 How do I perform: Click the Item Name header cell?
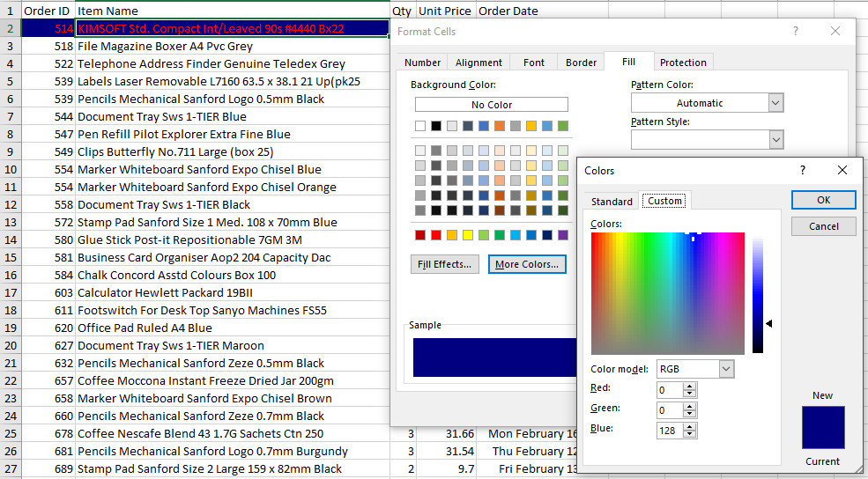pos(233,11)
